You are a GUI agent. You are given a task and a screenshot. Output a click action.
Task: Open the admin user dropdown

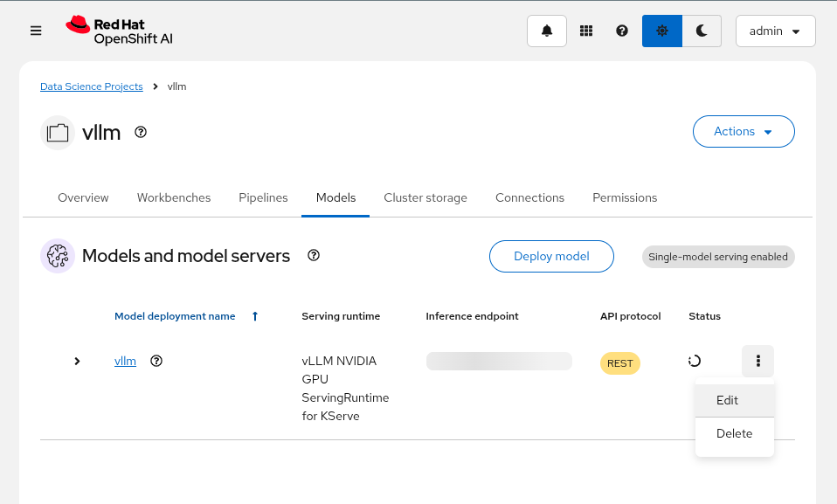pyautogui.click(x=775, y=31)
